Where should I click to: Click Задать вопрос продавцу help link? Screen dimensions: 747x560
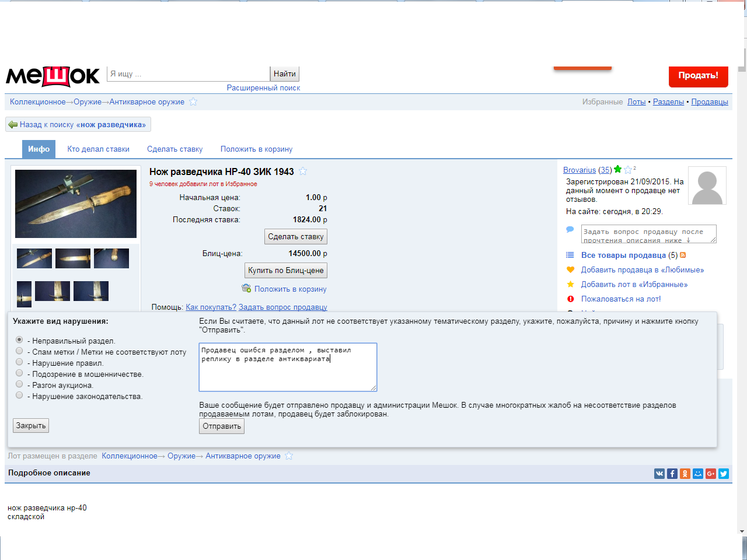pyautogui.click(x=283, y=307)
